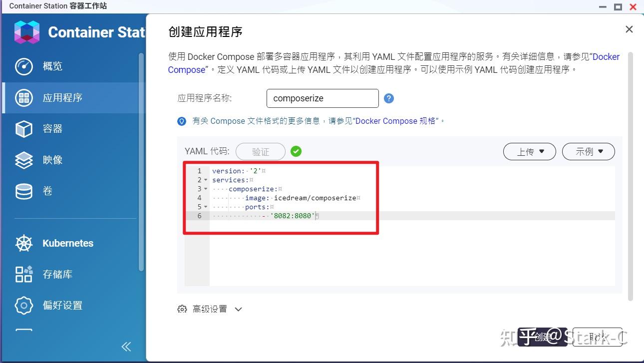The width and height of the screenshot is (644, 363).
Task: Click the green validation checkmark icon
Action: tap(296, 151)
